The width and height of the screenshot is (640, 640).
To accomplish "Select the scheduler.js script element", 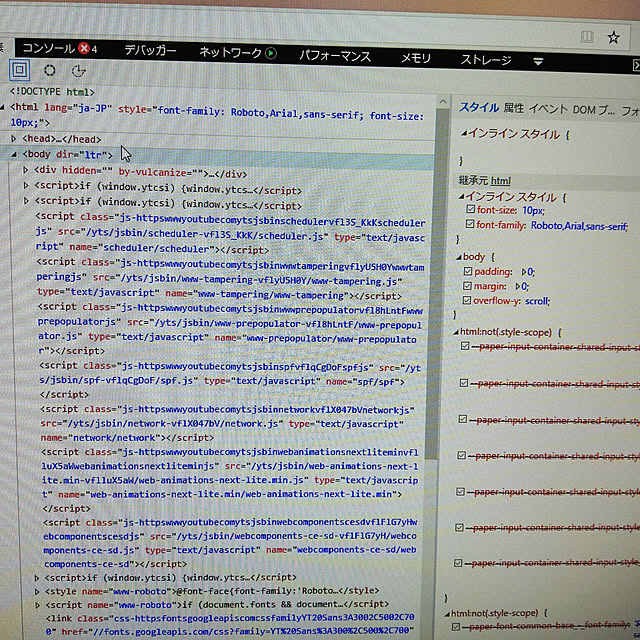I will tap(231, 233).
